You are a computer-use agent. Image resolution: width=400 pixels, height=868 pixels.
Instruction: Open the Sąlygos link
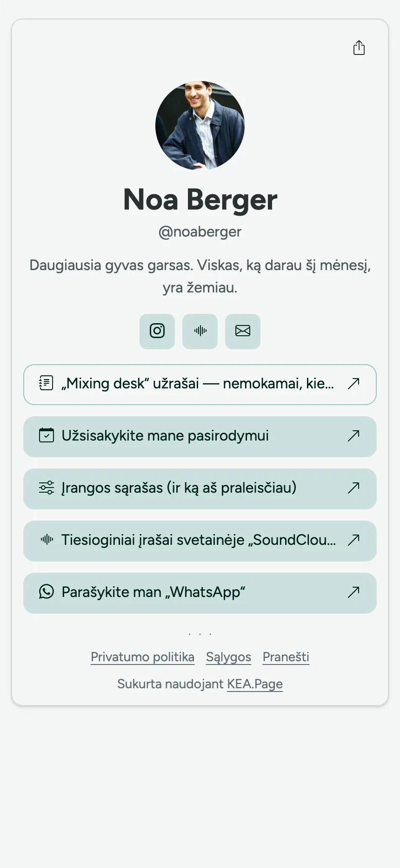point(228,657)
